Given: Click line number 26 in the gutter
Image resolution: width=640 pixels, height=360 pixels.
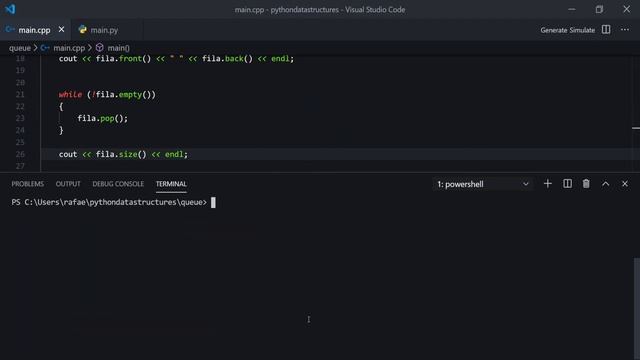Looking at the screenshot, I should [20, 154].
